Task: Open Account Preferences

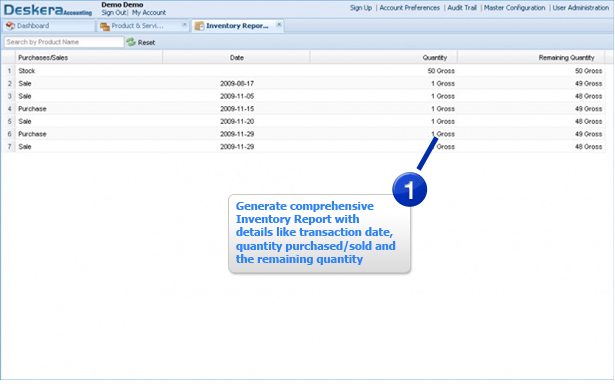Action: [409, 7]
